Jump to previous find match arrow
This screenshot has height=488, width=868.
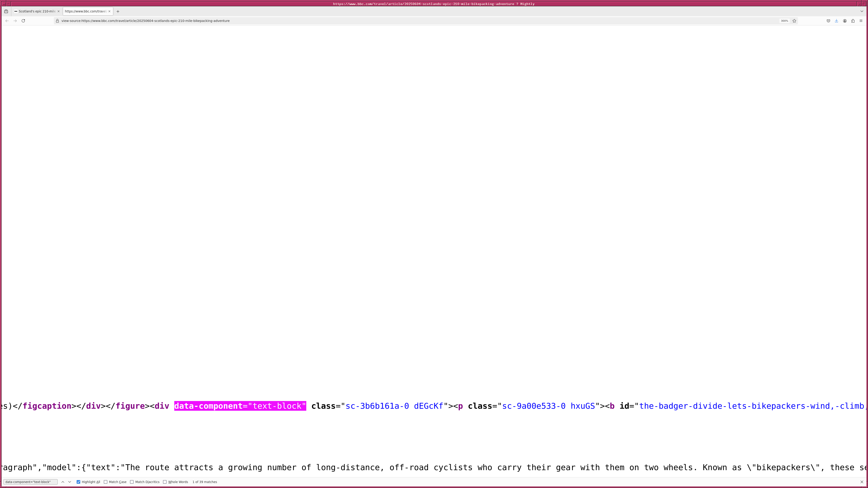pyautogui.click(x=63, y=482)
